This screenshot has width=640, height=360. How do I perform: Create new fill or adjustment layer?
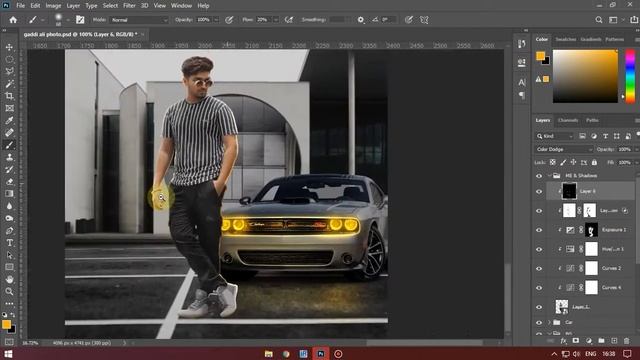(589, 340)
